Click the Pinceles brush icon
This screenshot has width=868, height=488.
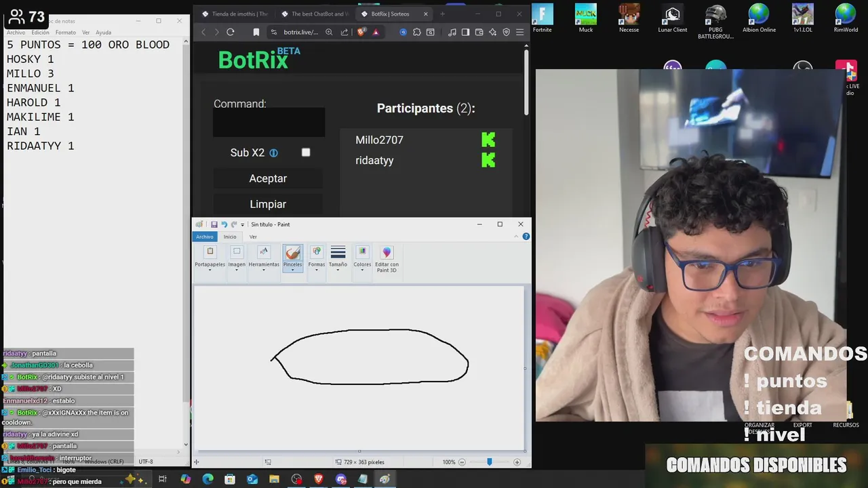coord(293,253)
